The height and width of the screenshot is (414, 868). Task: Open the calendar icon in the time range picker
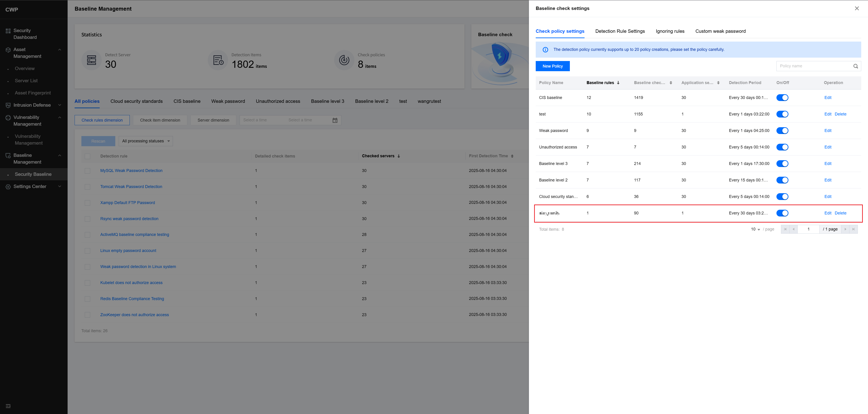[x=335, y=120]
